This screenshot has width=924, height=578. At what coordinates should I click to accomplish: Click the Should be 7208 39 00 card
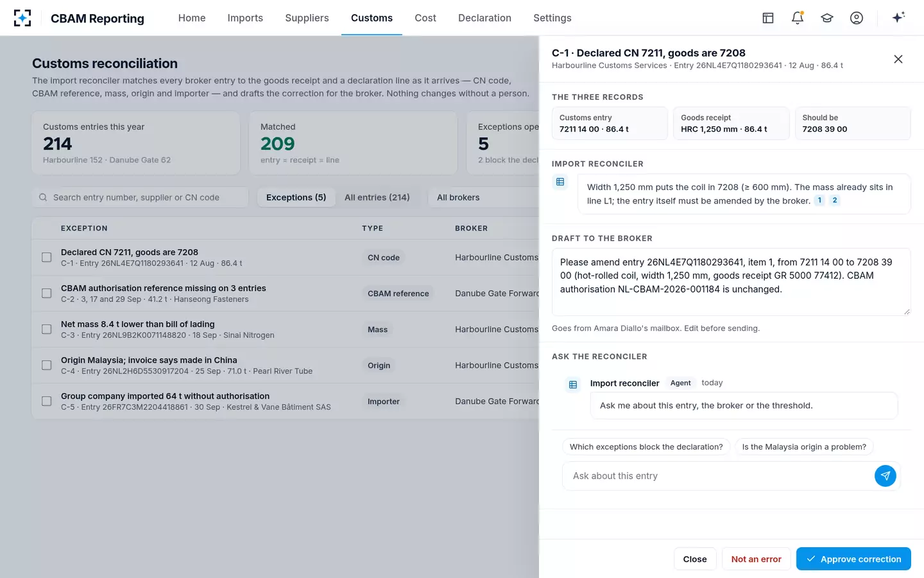point(853,123)
